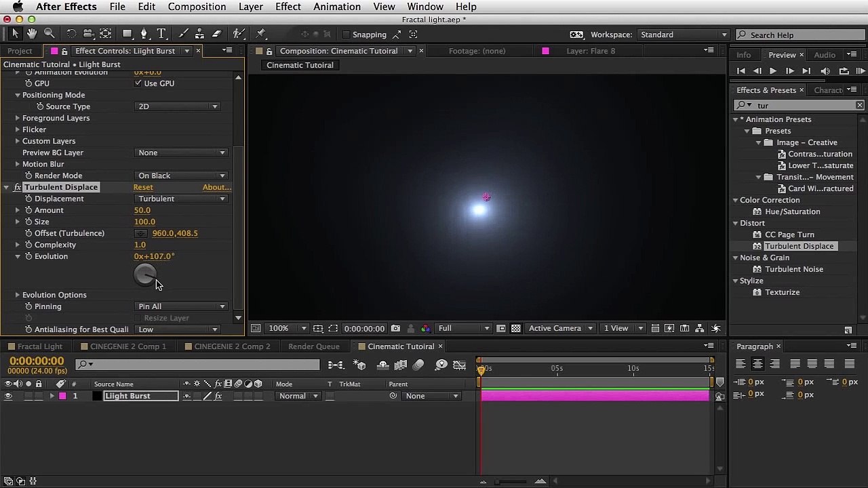Screen dimensions: 868x488
Task: Select the Pen tool
Action: tap(144, 34)
